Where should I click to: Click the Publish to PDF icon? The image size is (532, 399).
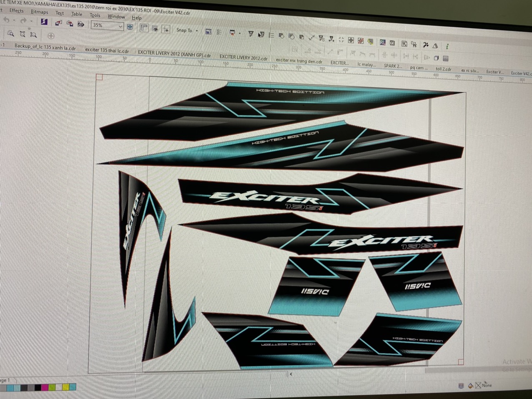(x=80, y=24)
